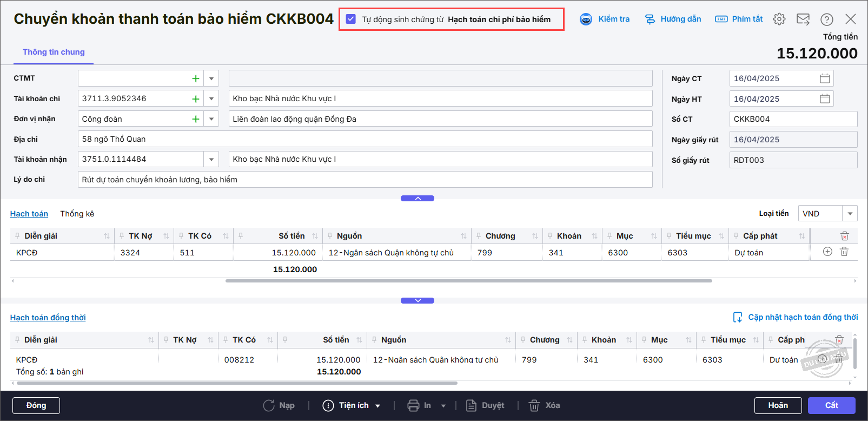Close the dialog with X icon
This screenshot has height=421, width=868.
(x=851, y=19)
